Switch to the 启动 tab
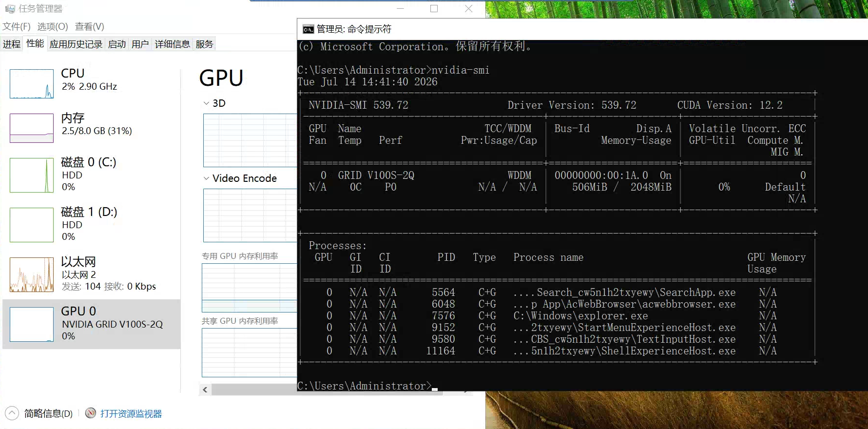This screenshot has height=429, width=868. click(117, 44)
